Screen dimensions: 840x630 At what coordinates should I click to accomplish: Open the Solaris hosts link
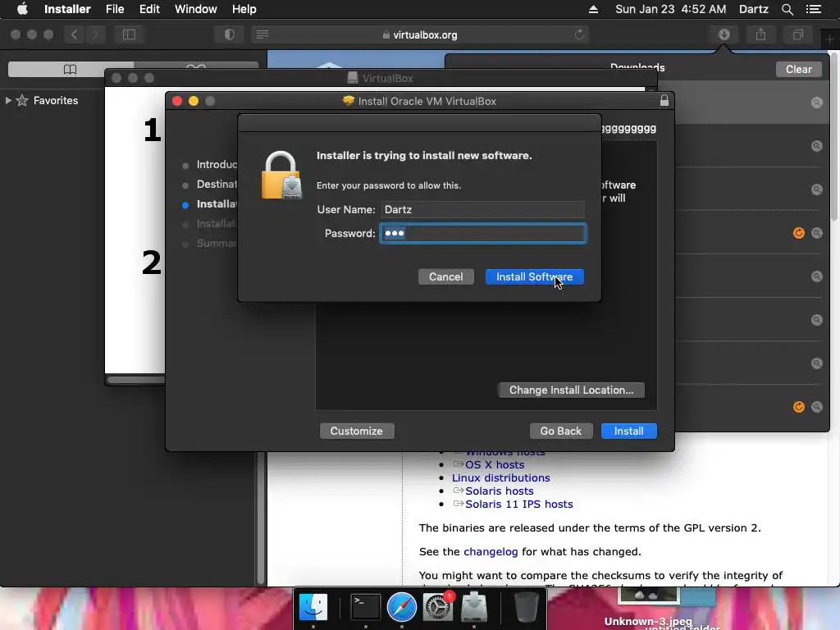(x=500, y=491)
